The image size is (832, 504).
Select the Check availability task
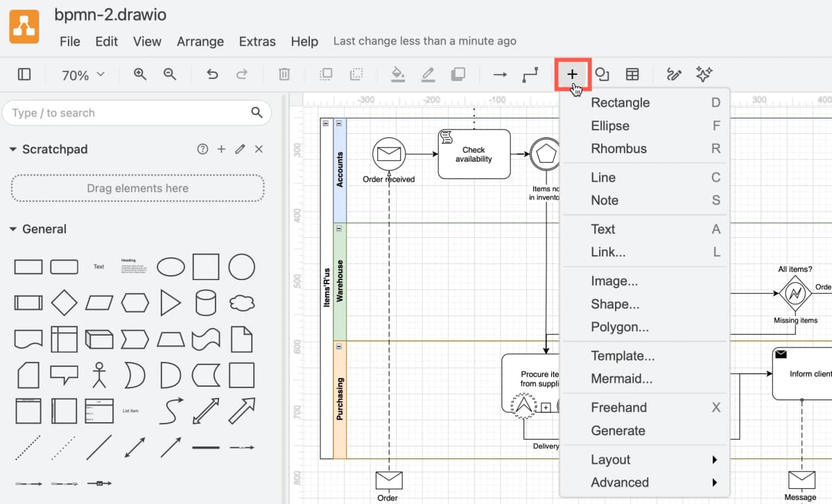tap(474, 154)
